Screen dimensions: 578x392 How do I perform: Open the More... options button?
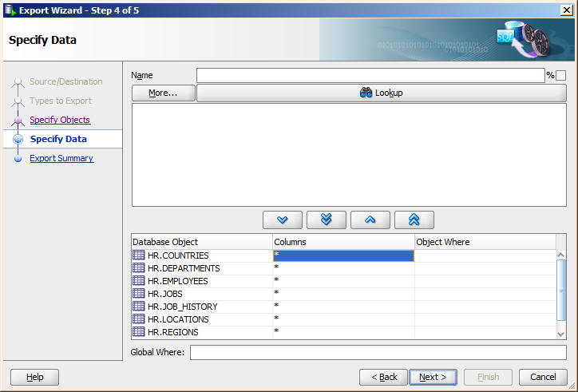point(164,93)
